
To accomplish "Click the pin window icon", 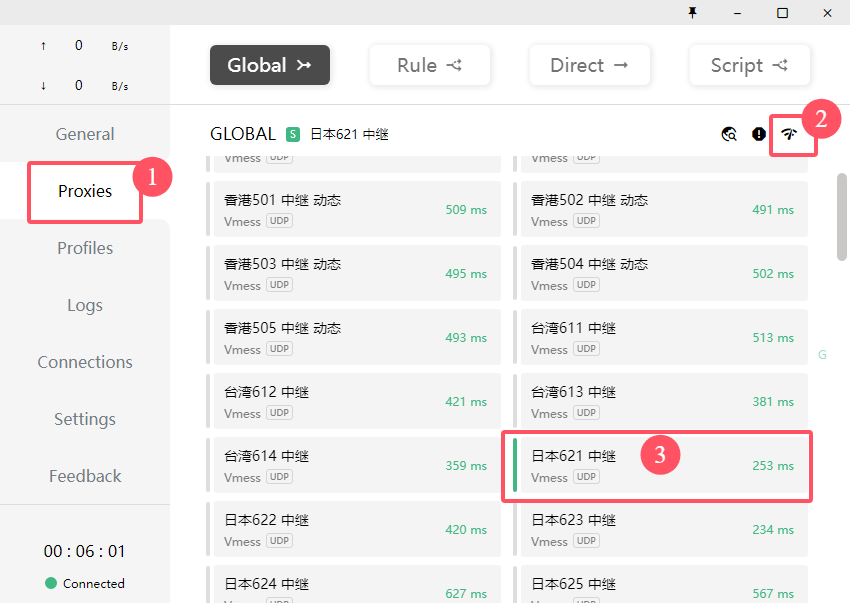I will click(692, 12).
